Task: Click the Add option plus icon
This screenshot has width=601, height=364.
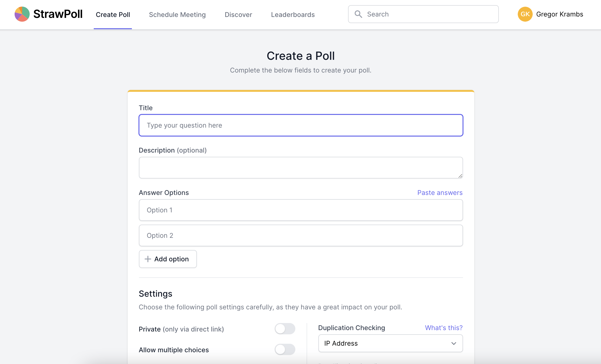Action: [x=148, y=259]
